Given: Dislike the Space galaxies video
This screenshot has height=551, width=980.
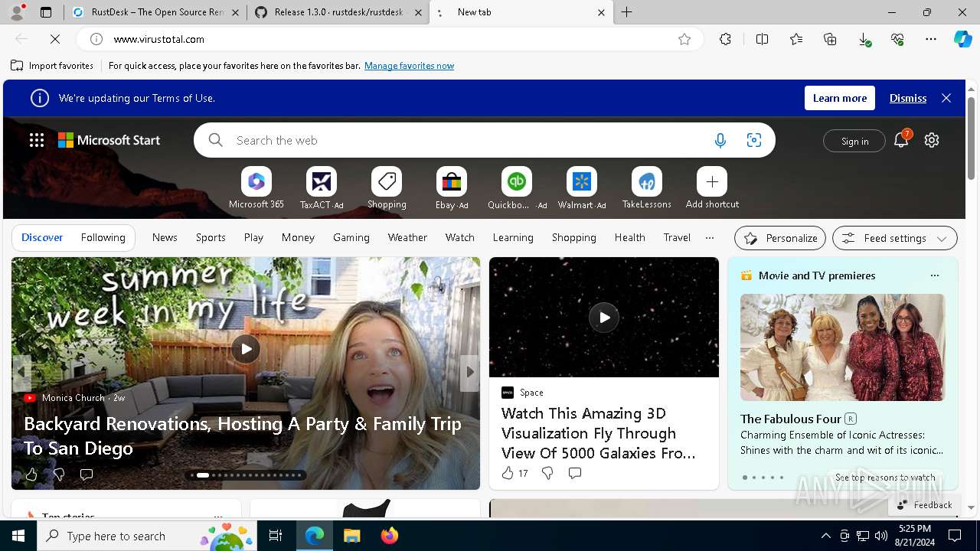Looking at the screenshot, I should click(547, 473).
